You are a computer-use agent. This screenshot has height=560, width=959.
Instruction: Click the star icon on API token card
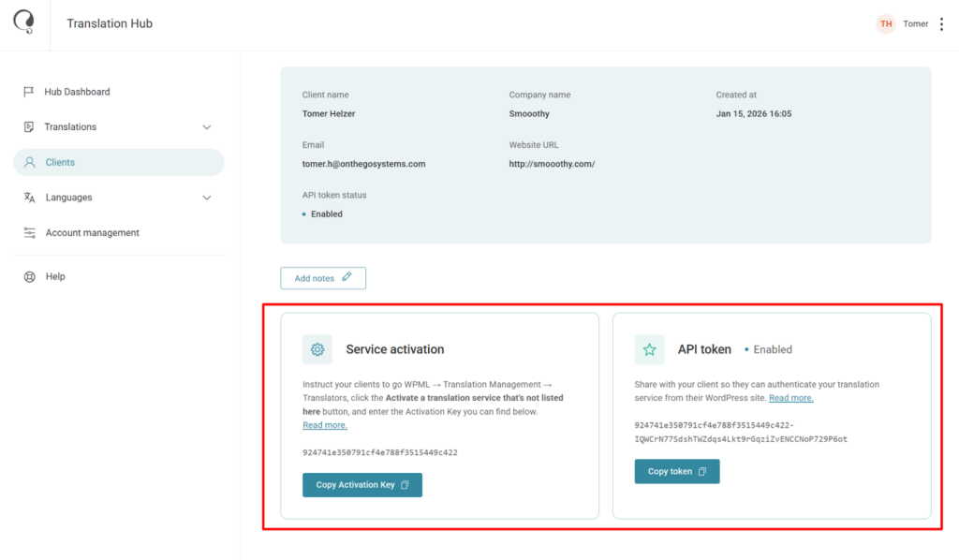[650, 348]
